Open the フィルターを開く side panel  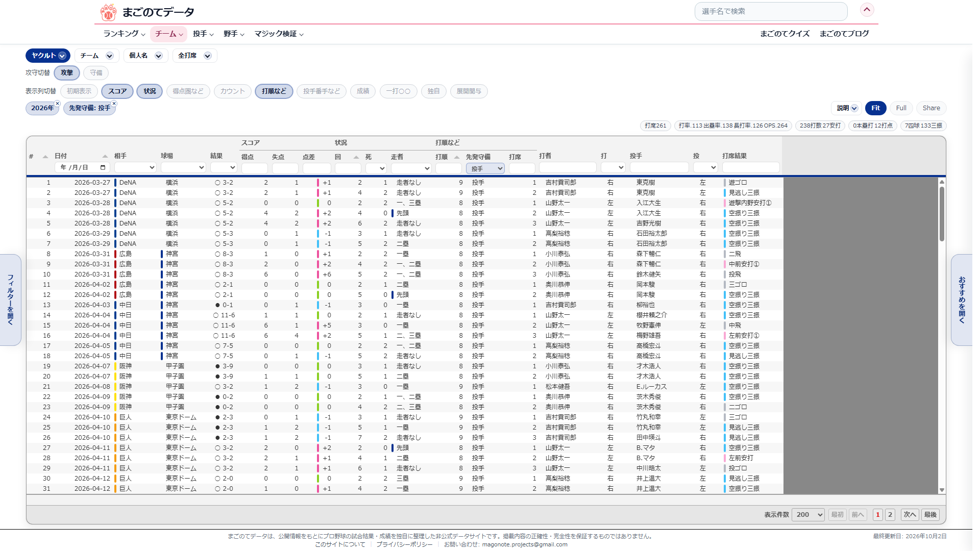[10, 300]
